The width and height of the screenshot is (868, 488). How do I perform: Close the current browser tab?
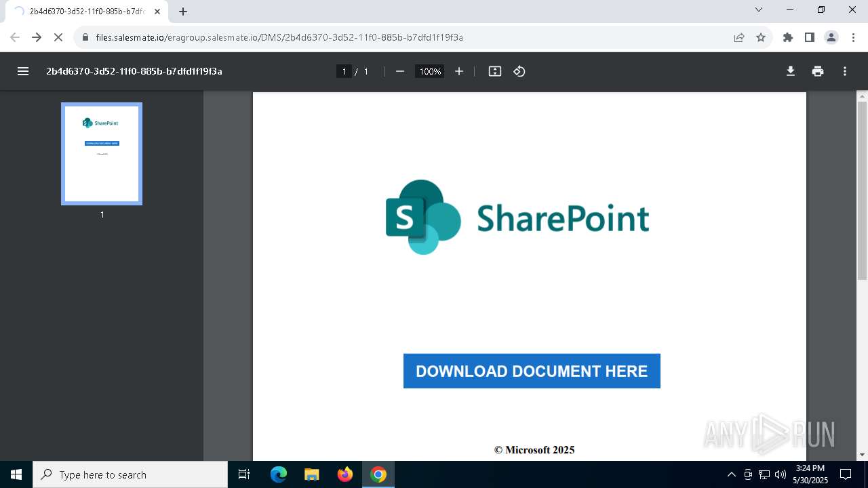[157, 12]
